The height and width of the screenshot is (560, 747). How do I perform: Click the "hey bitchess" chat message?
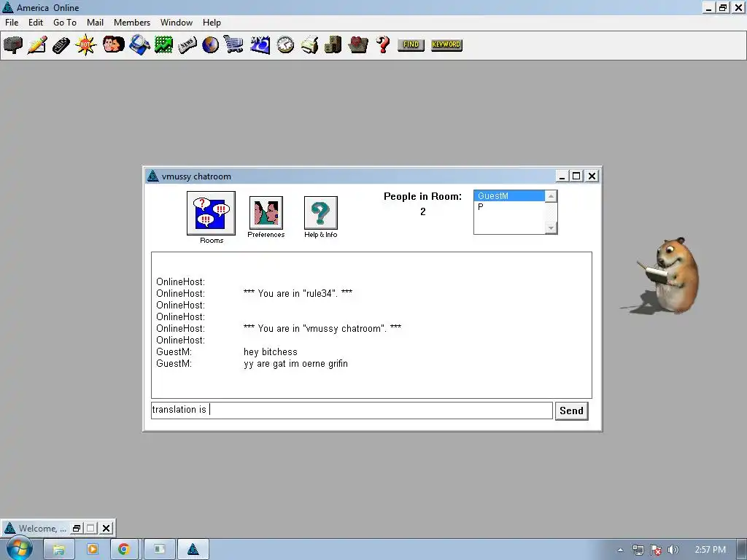[x=270, y=352]
